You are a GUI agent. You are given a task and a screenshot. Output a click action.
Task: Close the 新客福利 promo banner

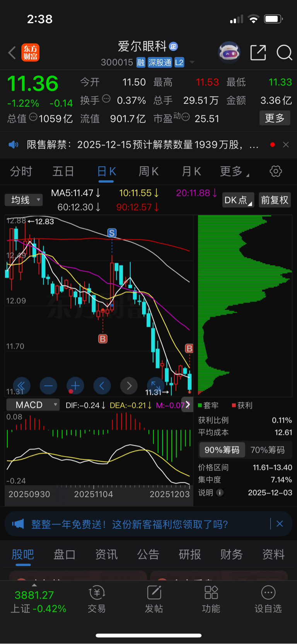pyautogui.click(x=280, y=524)
